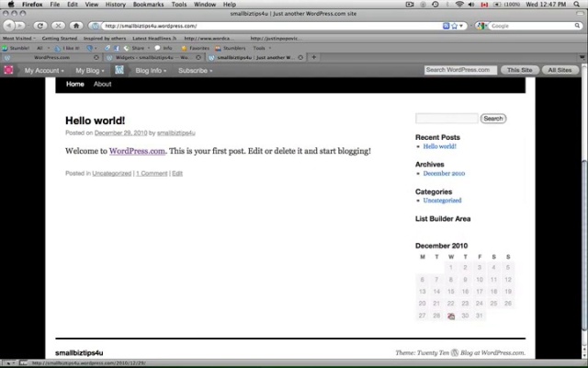Image resolution: width=588 pixels, height=368 pixels.
Task: Select day 29 in the December calendar
Action: point(451,316)
